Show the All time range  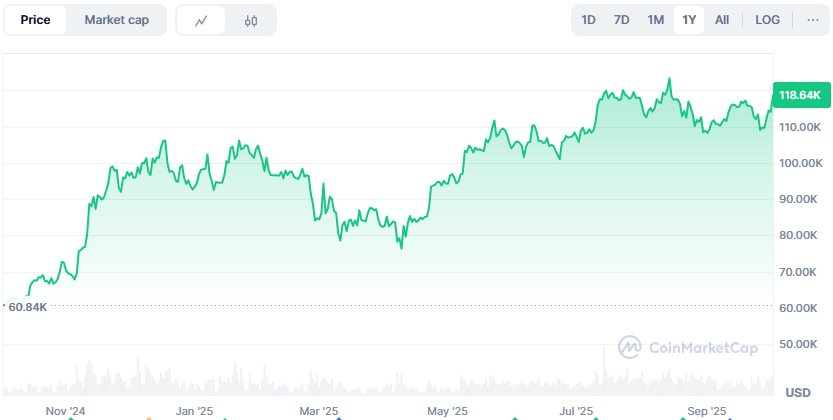[722, 20]
